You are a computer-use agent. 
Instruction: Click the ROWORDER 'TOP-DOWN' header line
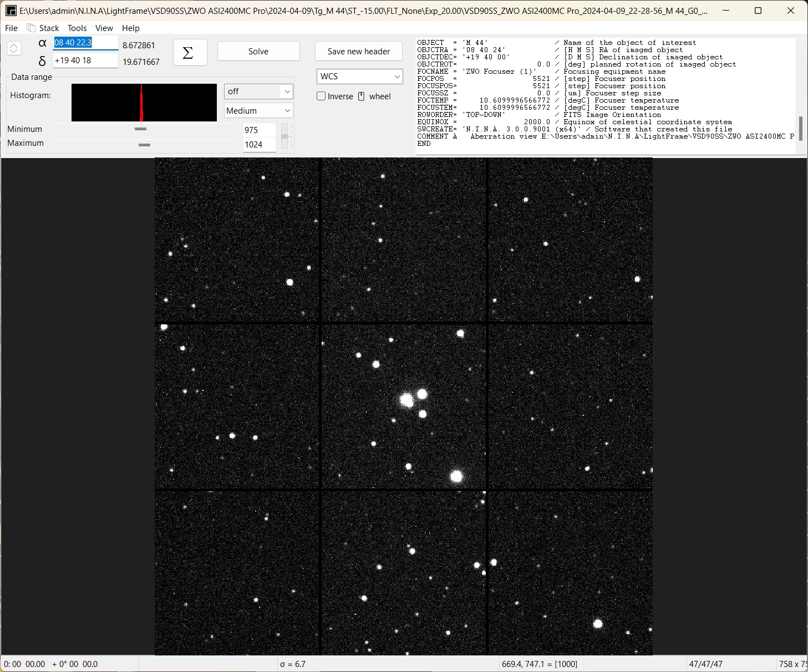(539, 115)
